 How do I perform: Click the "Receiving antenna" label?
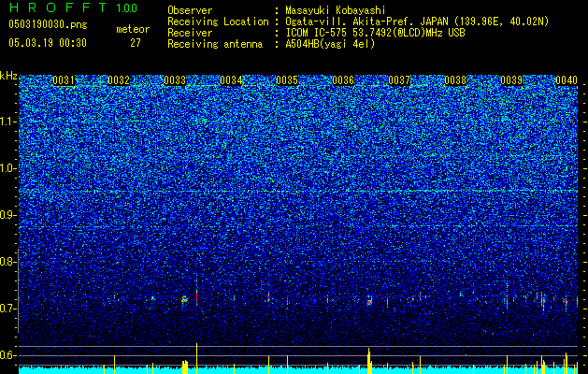point(215,44)
